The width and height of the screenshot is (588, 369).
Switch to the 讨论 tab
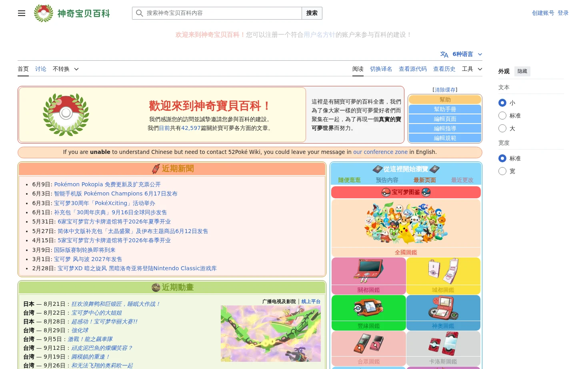pos(41,69)
